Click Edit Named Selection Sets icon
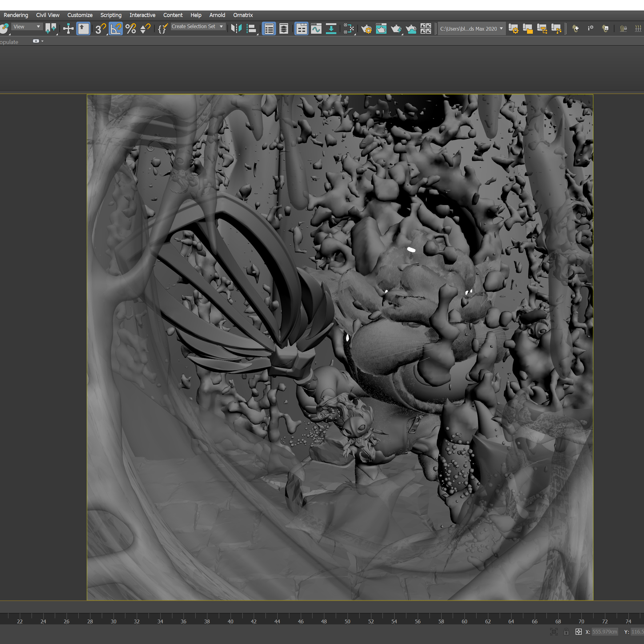The image size is (644, 644). 163,29
